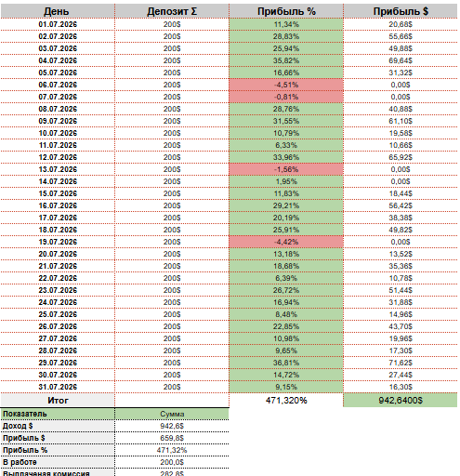Select the Депозит Σ column header
The image size is (460, 476).
pyautogui.click(x=172, y=11)
